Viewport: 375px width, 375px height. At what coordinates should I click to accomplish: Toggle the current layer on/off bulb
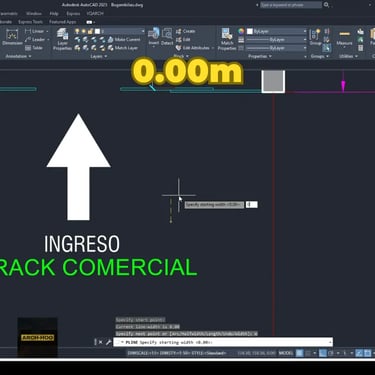77,31
